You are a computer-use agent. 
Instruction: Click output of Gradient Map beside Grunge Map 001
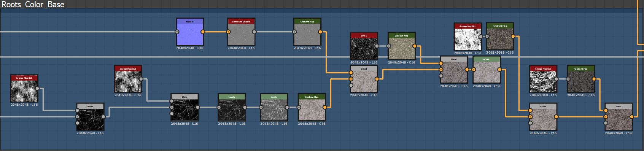[x=513, y=37]
